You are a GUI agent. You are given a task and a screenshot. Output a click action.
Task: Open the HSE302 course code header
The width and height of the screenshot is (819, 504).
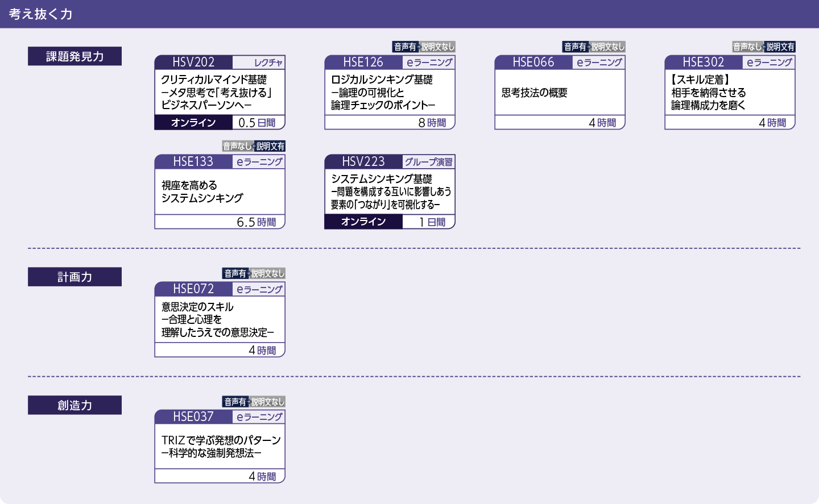(704, 63)
